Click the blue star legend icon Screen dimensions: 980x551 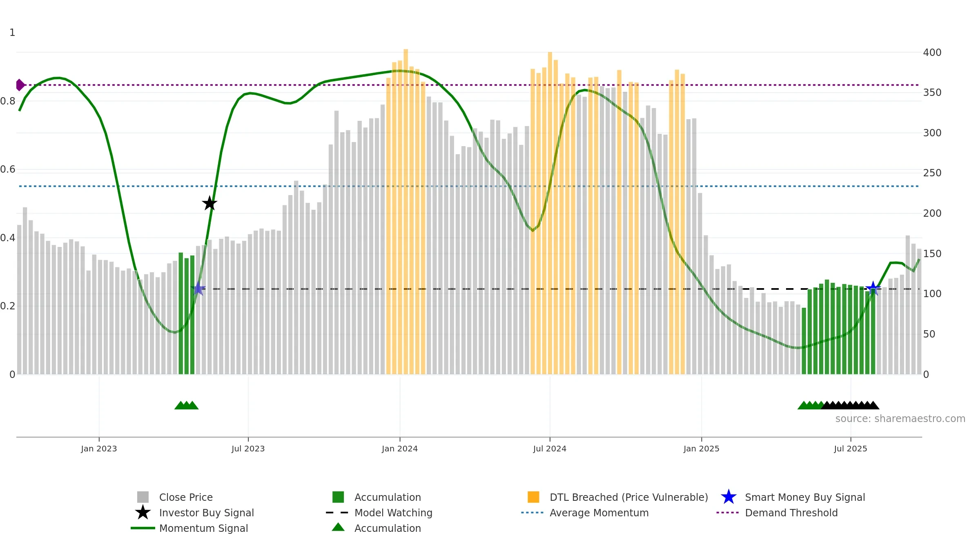[x=728, y=497]
